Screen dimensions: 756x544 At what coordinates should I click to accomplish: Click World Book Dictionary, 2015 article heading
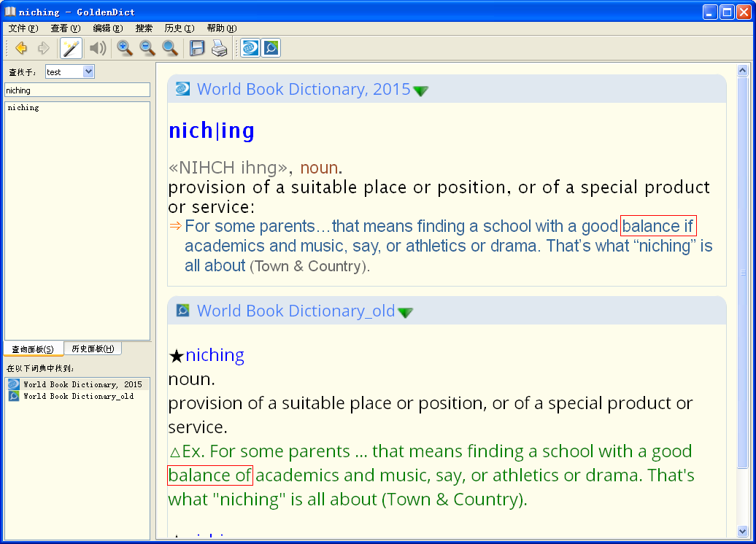pyautogui.click(x=304, y=89)
